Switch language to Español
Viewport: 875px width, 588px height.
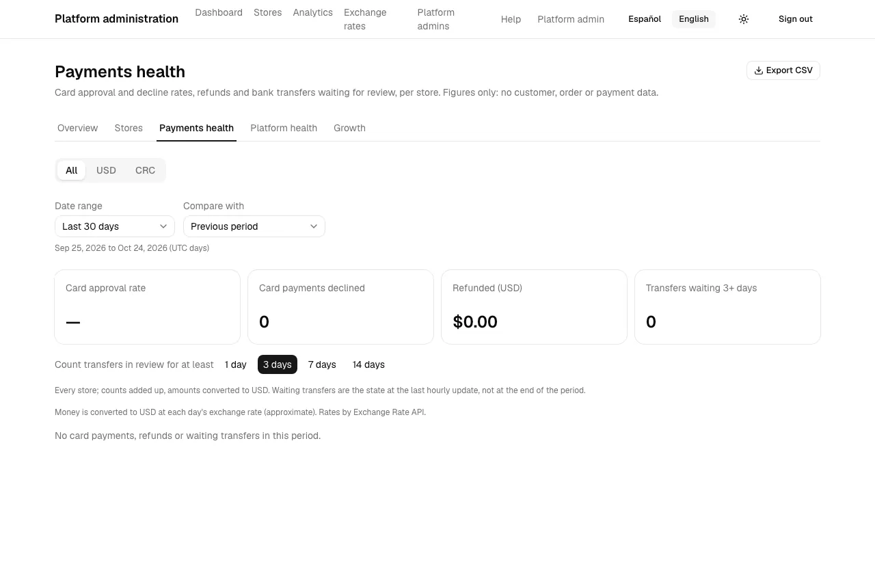645,19
